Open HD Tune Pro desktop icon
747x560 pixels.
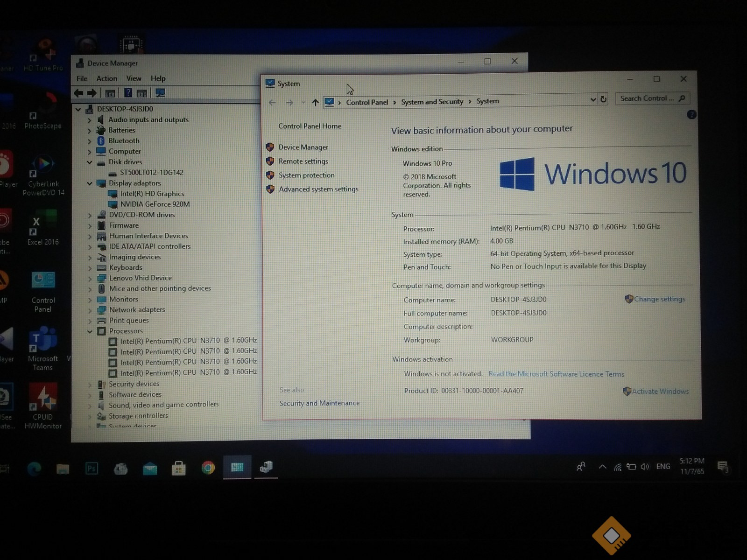43,55
